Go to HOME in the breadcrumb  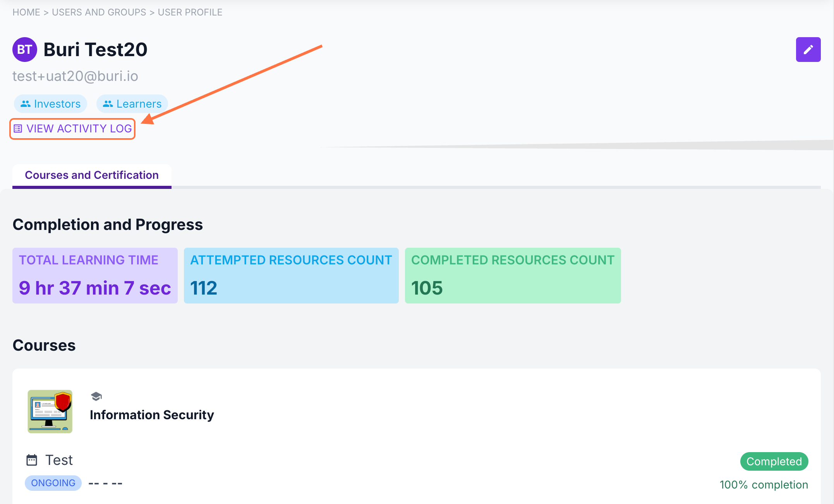coord(26,12)
